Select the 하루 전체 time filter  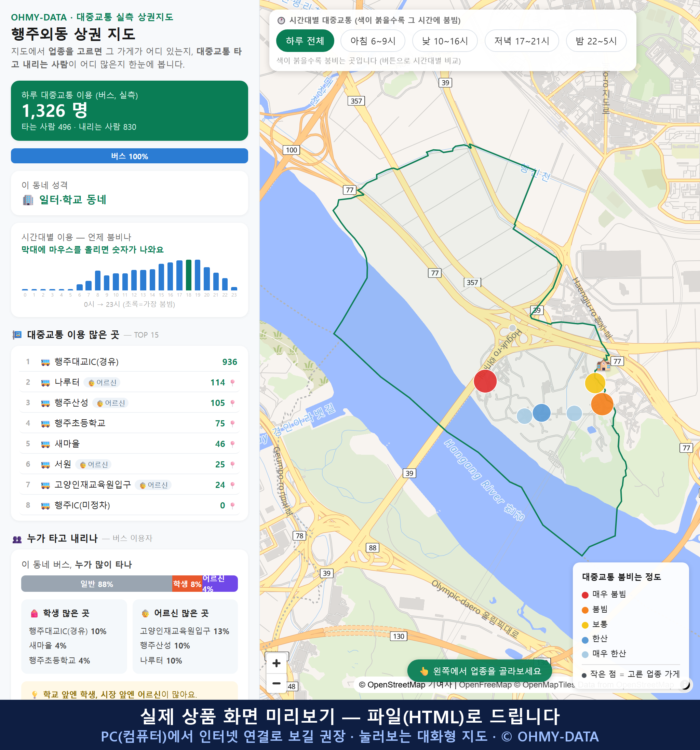pos(305,41)
